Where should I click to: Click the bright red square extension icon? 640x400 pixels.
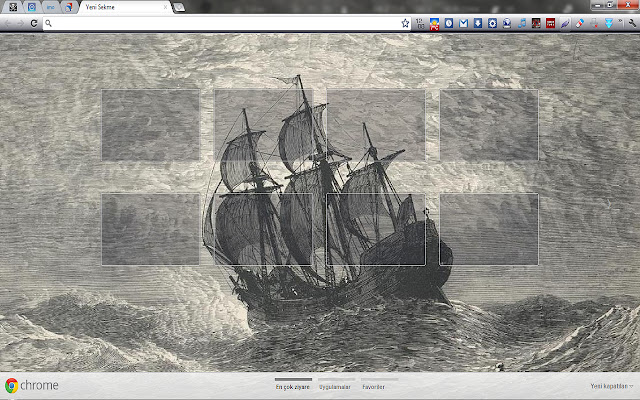pyautogui.click(x=551, y=23)
